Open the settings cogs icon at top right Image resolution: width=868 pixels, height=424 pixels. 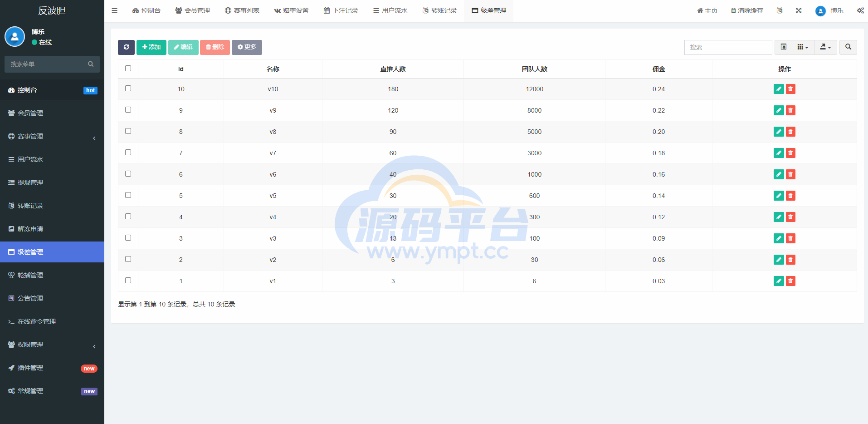[860, 10]
